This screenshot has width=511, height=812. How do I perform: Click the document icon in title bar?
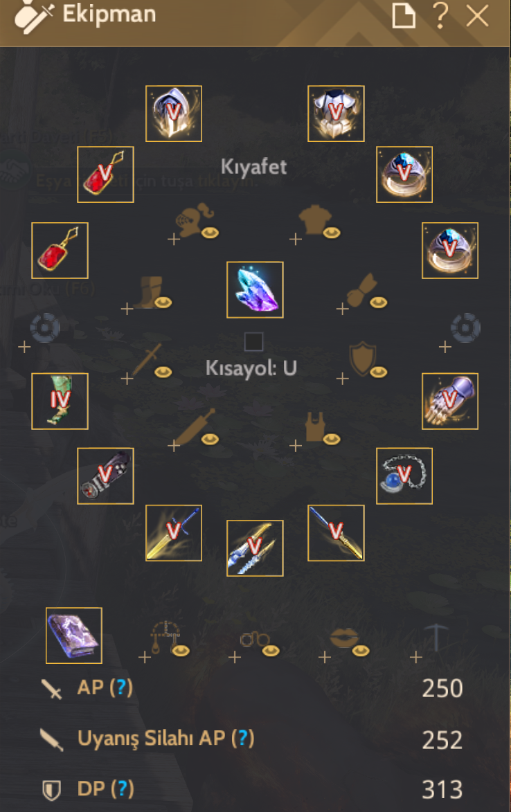tap(404, 15)
